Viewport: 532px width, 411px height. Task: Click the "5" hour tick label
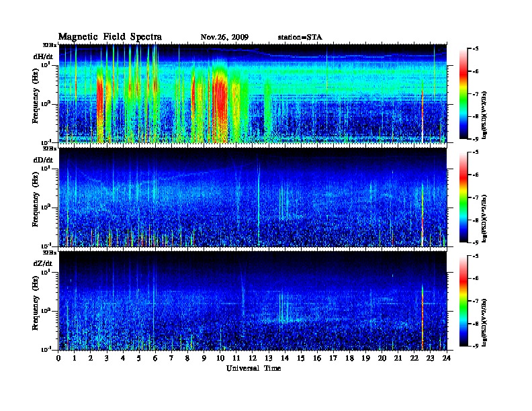139,358
